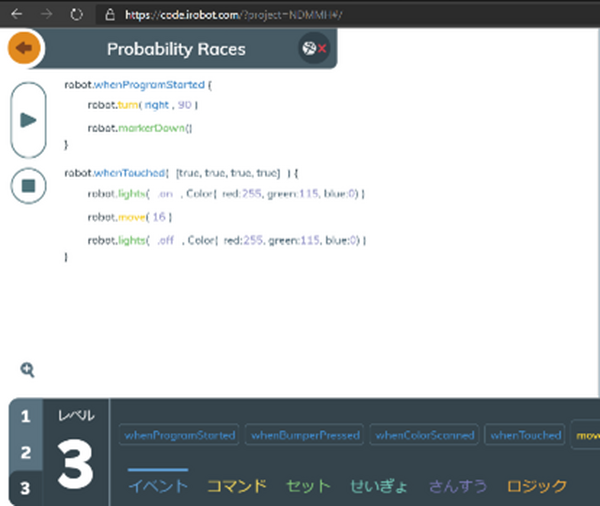600x506 pixels.
Task: Click the orange back arrow button
Action: coord(24,48)
